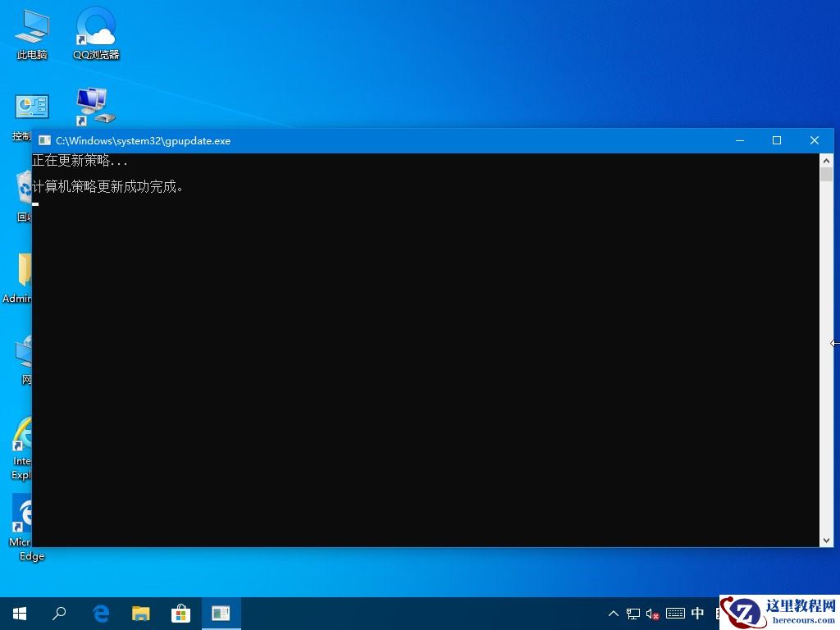
Task: Launch QQ浏览器 from the desktop
Action: tap(94, 27)
